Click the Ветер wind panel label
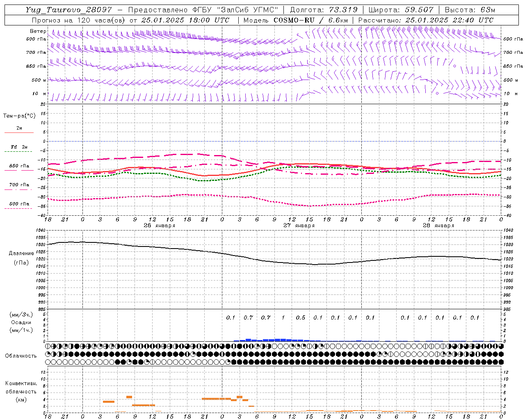 (x=38, y=31)
